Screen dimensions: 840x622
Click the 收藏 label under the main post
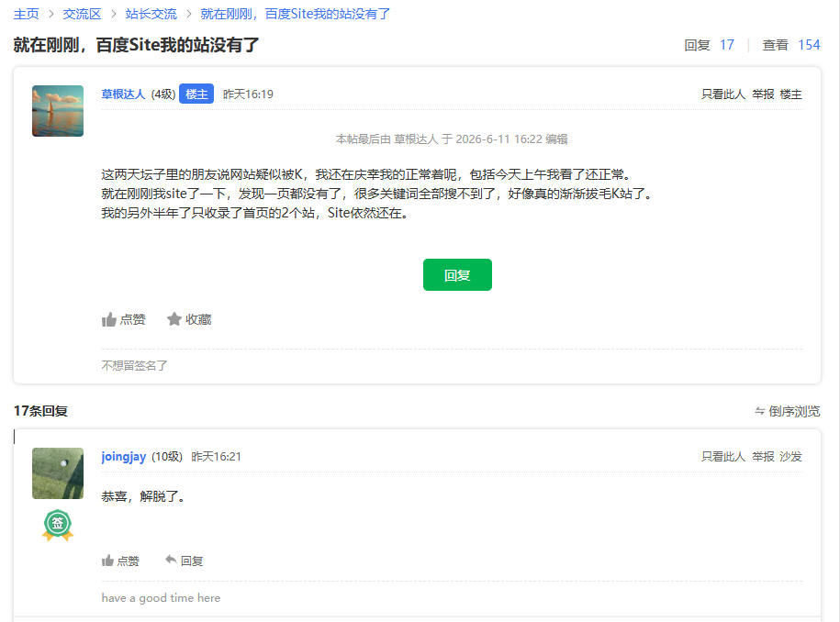tap(198, 319)
